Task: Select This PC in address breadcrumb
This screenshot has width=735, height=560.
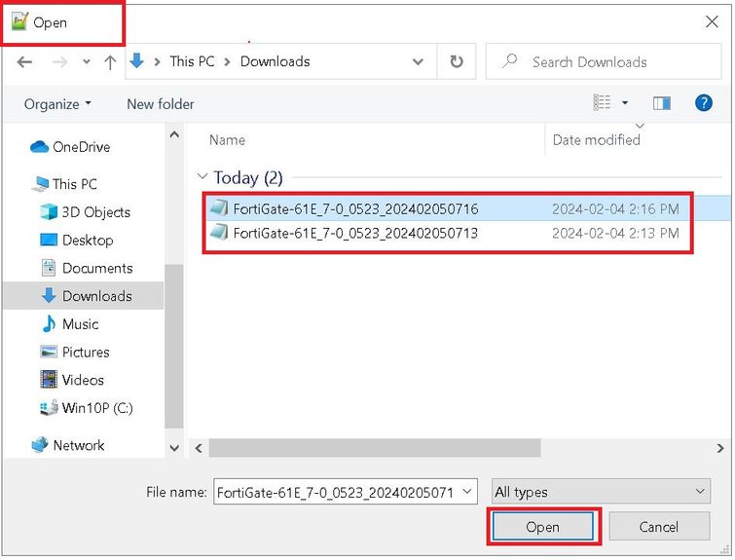Action: 192,61
